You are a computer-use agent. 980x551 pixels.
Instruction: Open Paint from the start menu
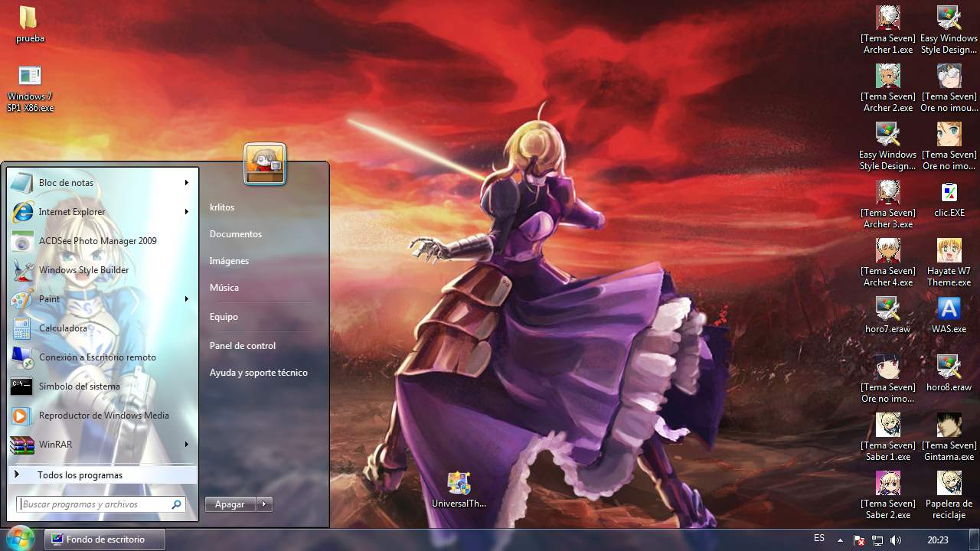point(47,298)
